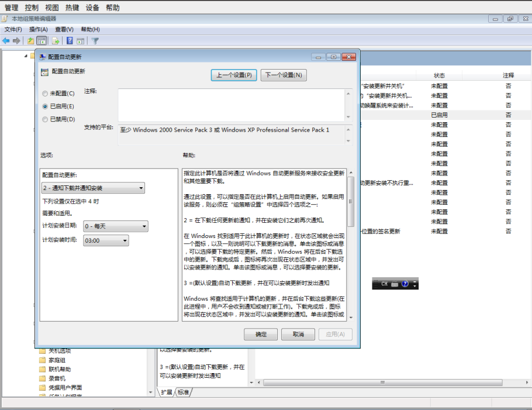Screen dimensions: 532x410
Task: Click the 状态 column header
Action: tap(439, 75)
